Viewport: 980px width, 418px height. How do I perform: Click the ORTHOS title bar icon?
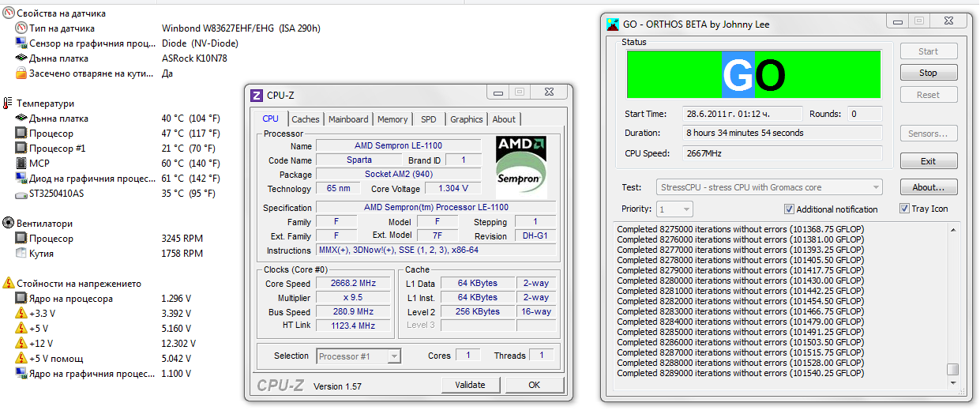[612, 24]
